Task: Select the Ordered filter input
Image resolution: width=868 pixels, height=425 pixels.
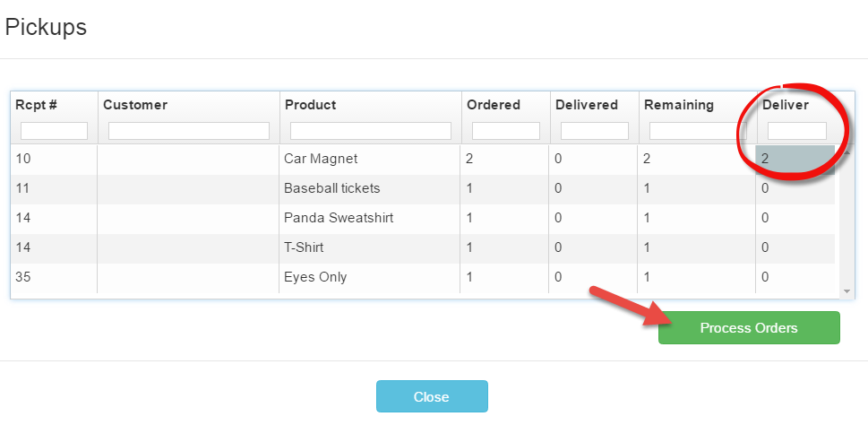Action: tap(505, 131)
